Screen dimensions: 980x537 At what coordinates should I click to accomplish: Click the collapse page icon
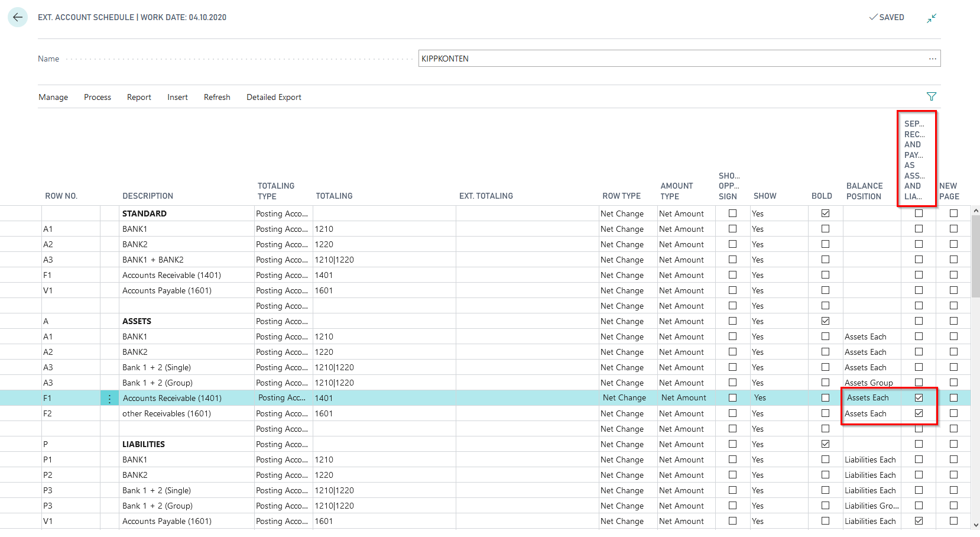(x=931, y=18)
